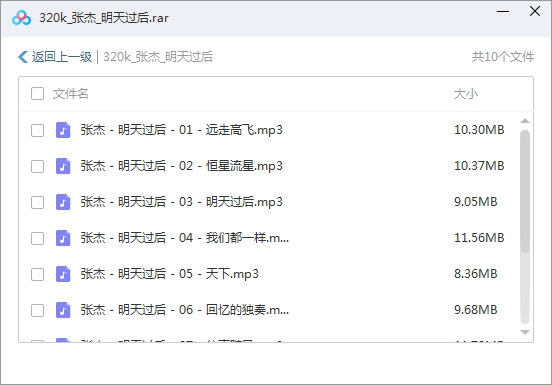Click the 共10个文件 file count label
The width and height of the screenshot is (552, 385).
503,57
